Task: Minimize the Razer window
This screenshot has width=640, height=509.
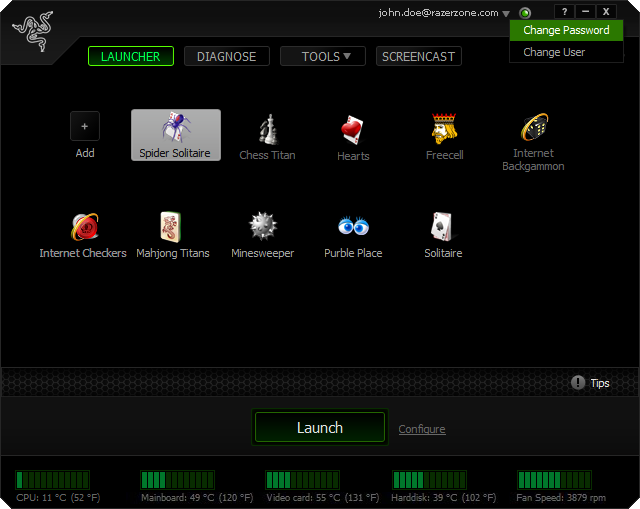Action: coord(585,12)
